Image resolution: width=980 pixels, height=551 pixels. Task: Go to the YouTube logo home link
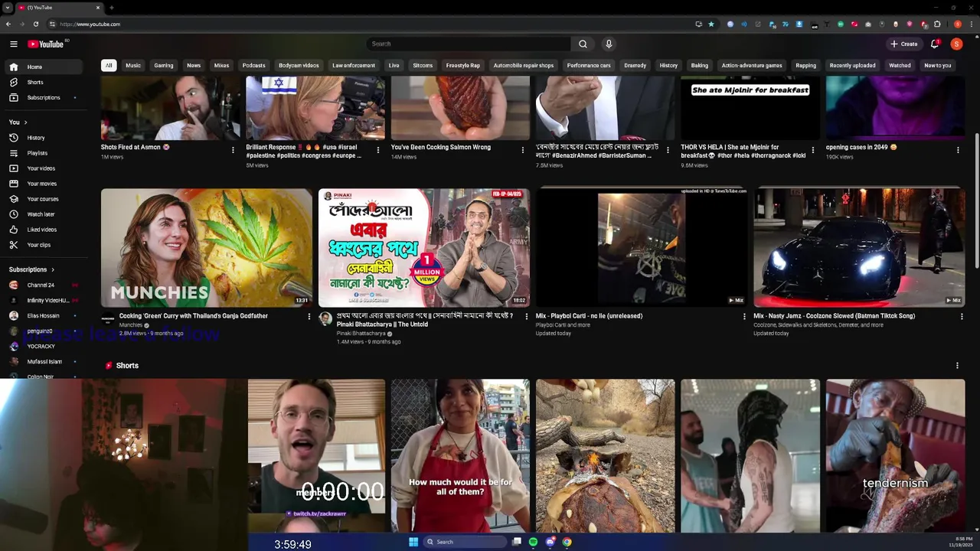(45, 44)
